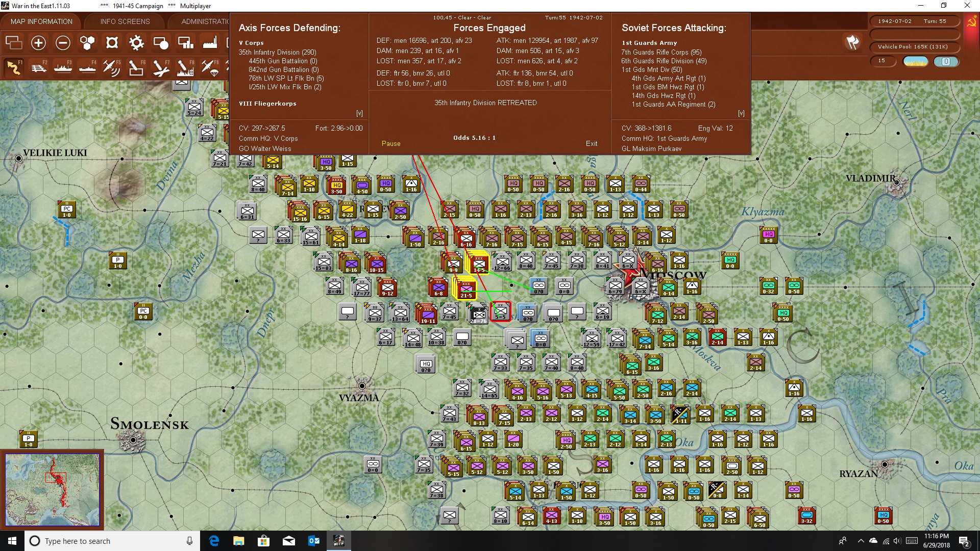
Task: Select 6th Guards Rifle Division (49) entry
Action: click(664, 61)
